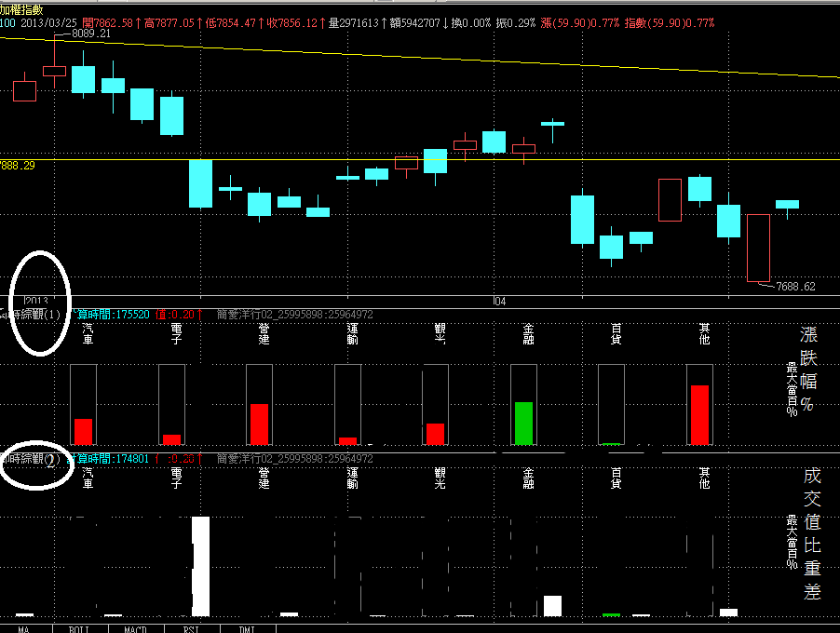Click the 成交值比重差 panel label
Viewport: 840px width, 633px height.
coord(811,532)
